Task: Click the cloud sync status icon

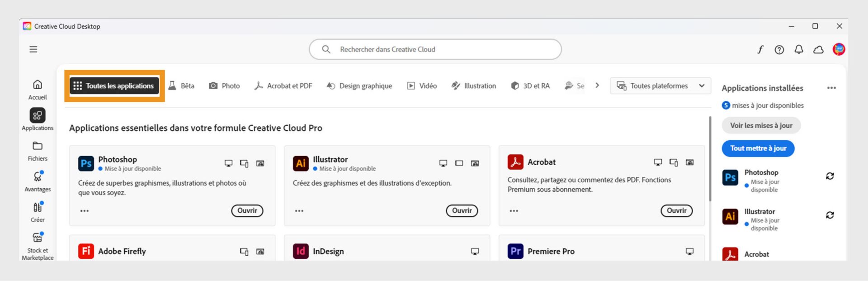Action: tap(818, 50)
